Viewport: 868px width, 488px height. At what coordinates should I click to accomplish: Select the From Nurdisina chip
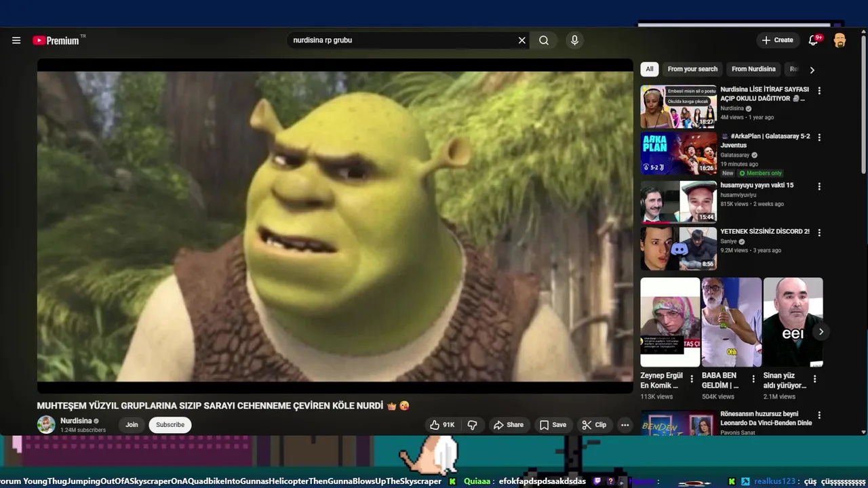(753, 69)
